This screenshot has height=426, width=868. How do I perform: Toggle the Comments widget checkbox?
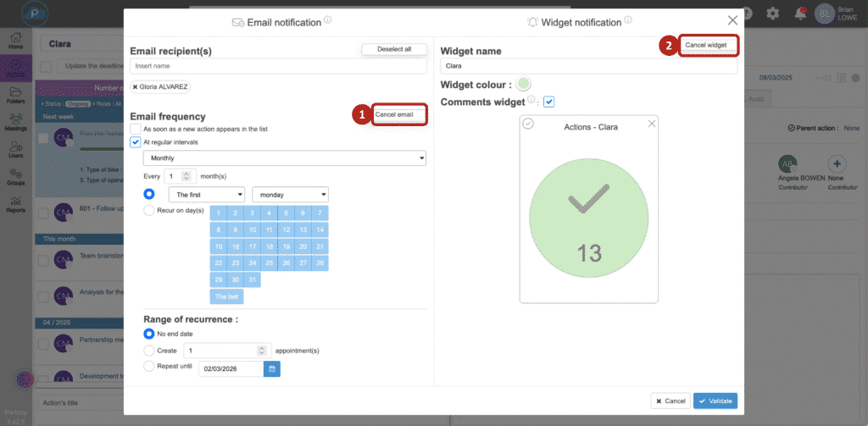pyautogui.click(x=548, y=102)
